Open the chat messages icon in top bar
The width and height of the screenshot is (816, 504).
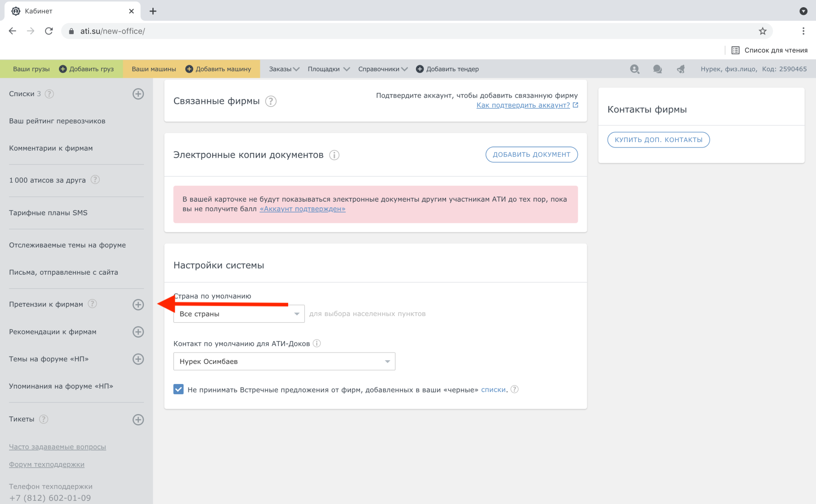pos(657,69)
